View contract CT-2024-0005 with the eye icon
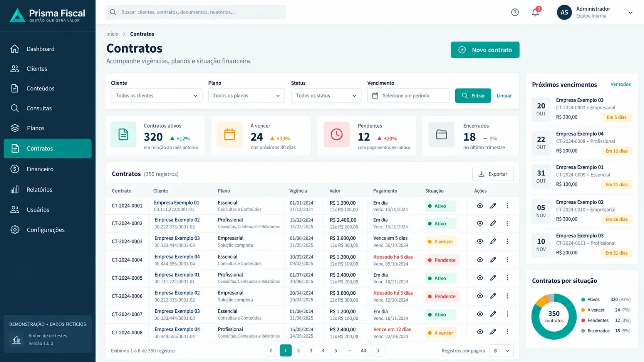The height and width of the screenshot is (362, 644). coord(480,278)
